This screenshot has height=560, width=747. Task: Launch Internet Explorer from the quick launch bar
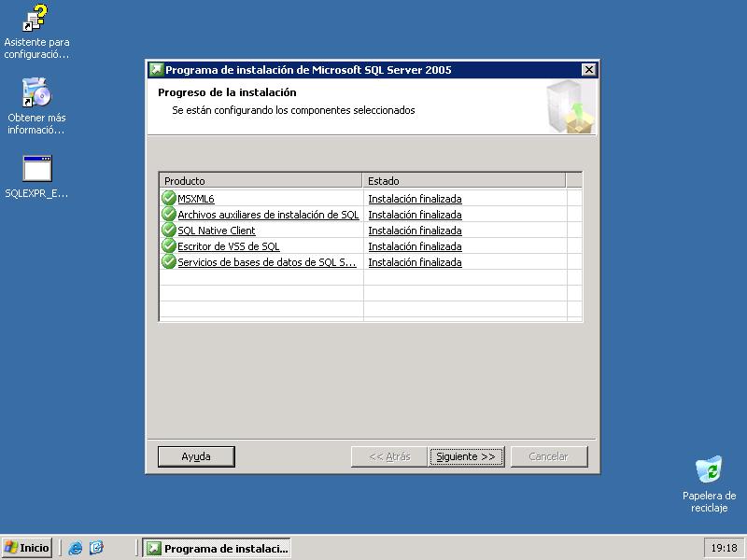76,548
